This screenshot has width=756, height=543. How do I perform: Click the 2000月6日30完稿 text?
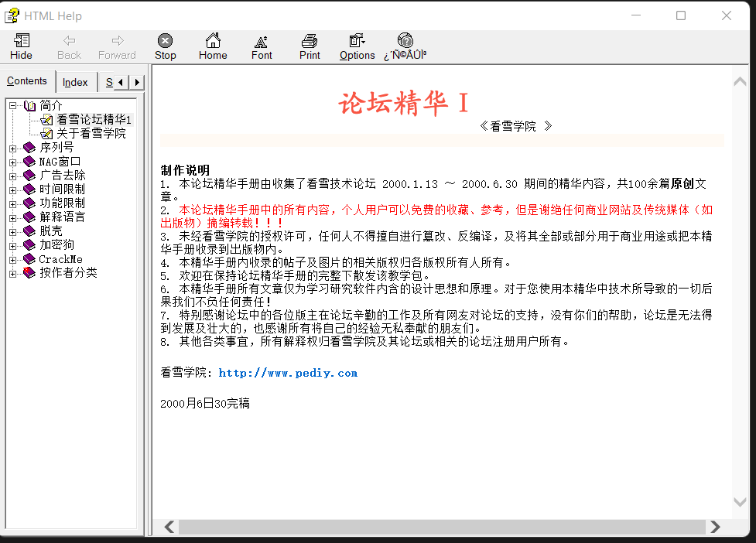[205, 403]
